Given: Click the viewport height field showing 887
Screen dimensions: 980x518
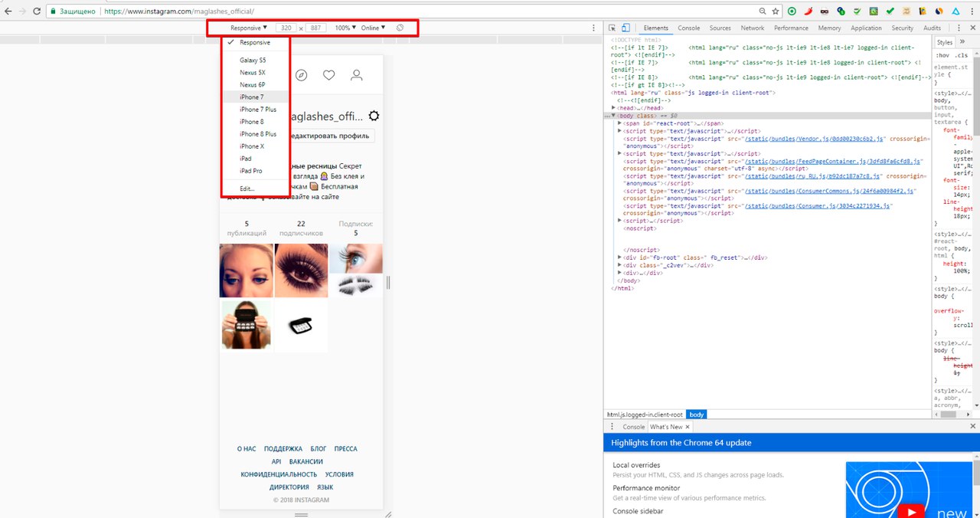Looking at the screenshot, I should 315,28.
